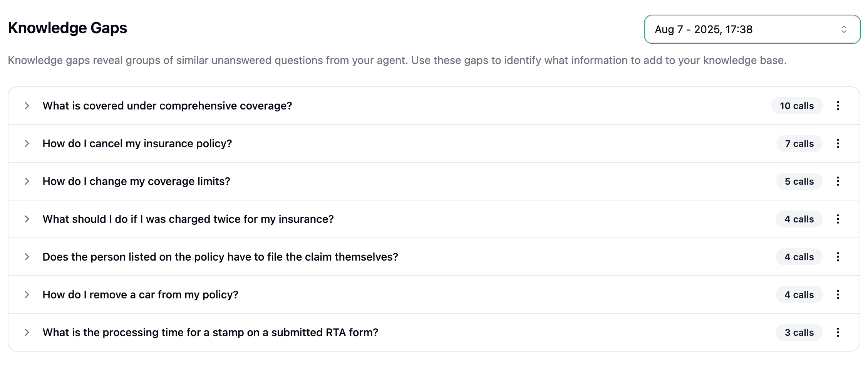Viewport: 868px width, 367px height.
Task: Expand the comprehensive coverage question
Action: [x=27, y=106]
